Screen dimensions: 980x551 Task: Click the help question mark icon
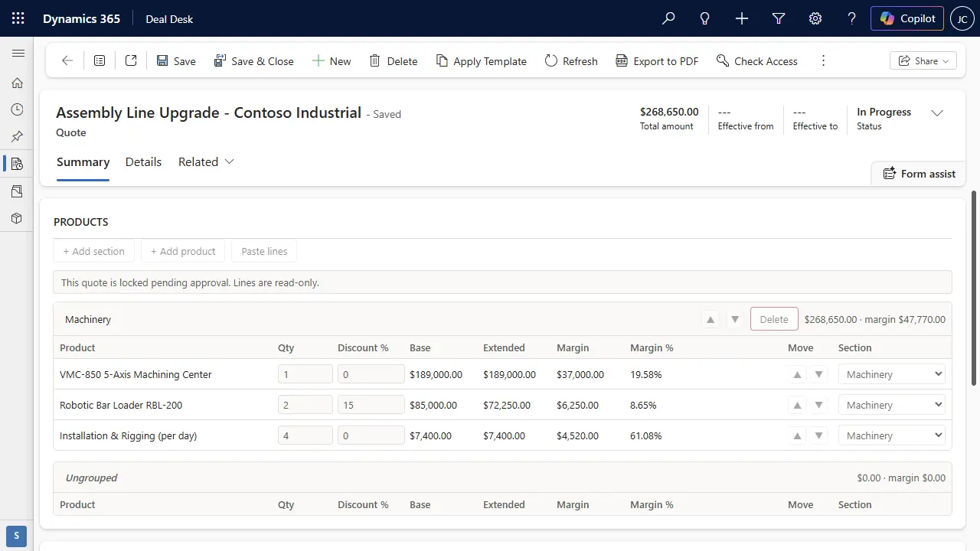[852, 18]
